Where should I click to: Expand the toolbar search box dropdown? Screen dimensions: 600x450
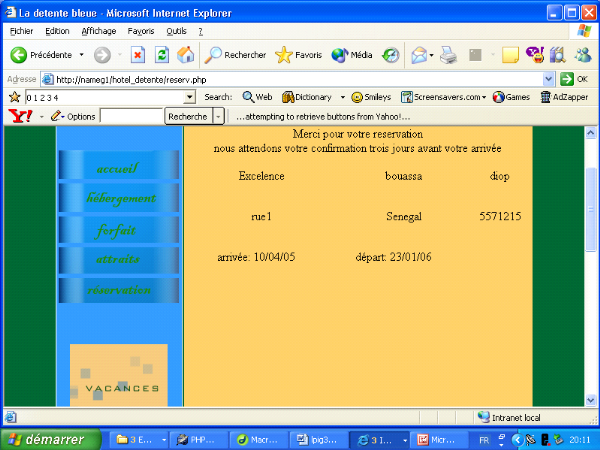coord(190,97)
